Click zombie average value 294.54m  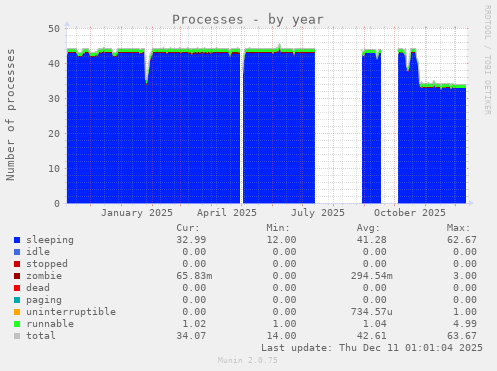[372, 276]
